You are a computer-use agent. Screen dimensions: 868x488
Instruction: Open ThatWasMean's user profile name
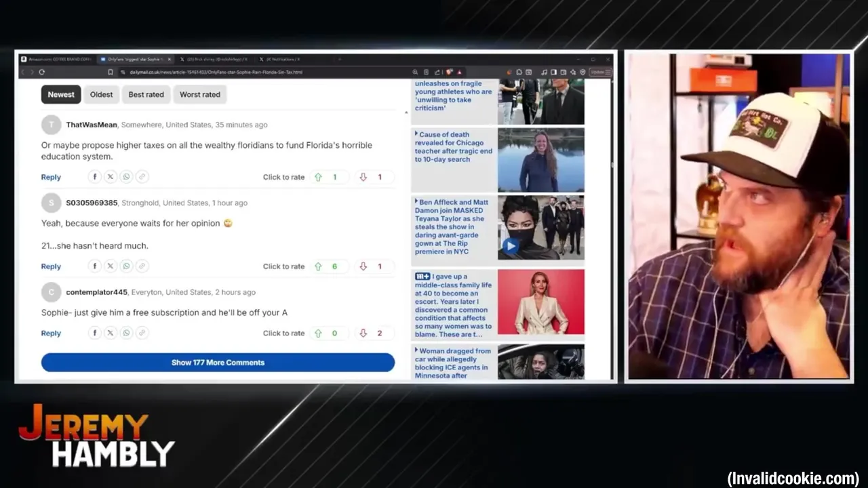[92, 125]
